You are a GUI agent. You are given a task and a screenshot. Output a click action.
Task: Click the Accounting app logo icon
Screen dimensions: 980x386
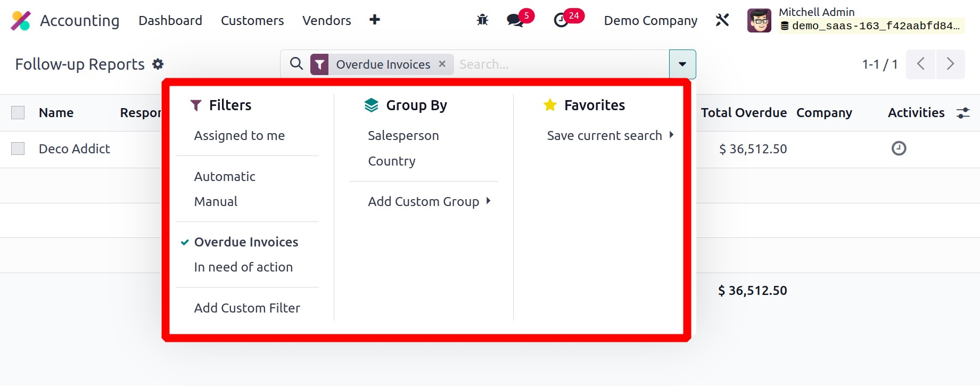point(21,21)
